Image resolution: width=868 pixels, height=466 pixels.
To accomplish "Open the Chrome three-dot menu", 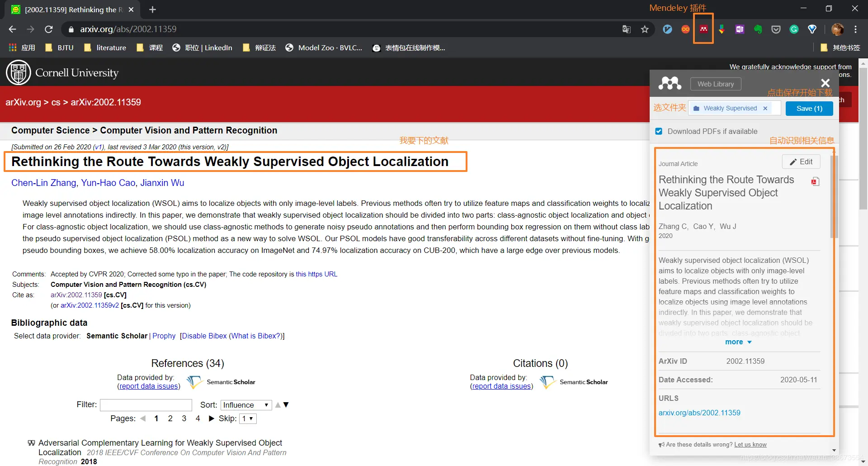I will click(855, 29).
